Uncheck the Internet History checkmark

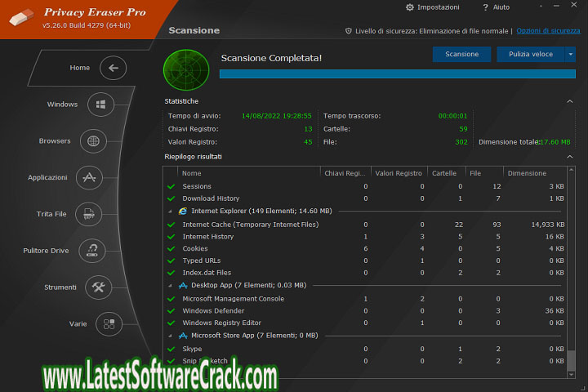(x=171, y=237)
